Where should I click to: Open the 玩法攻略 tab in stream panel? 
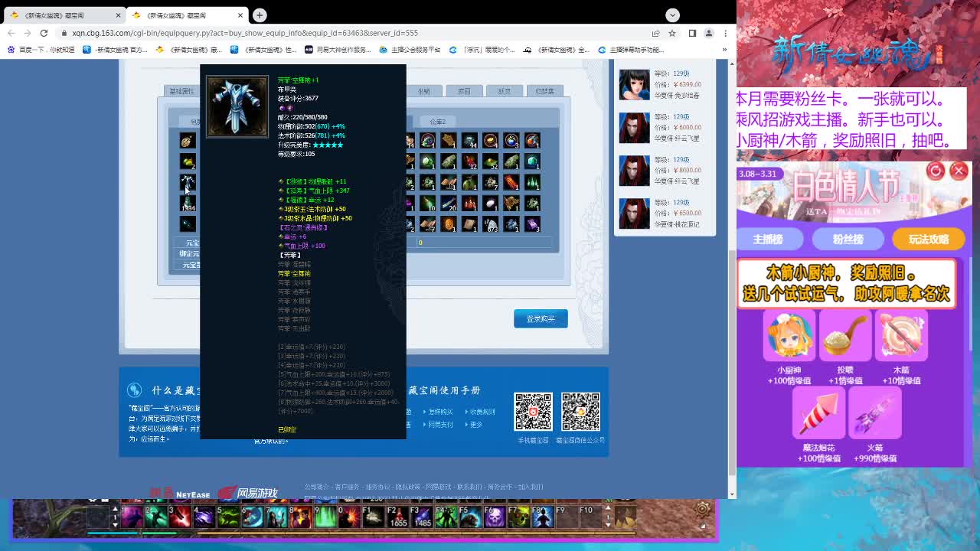(929, 240)
